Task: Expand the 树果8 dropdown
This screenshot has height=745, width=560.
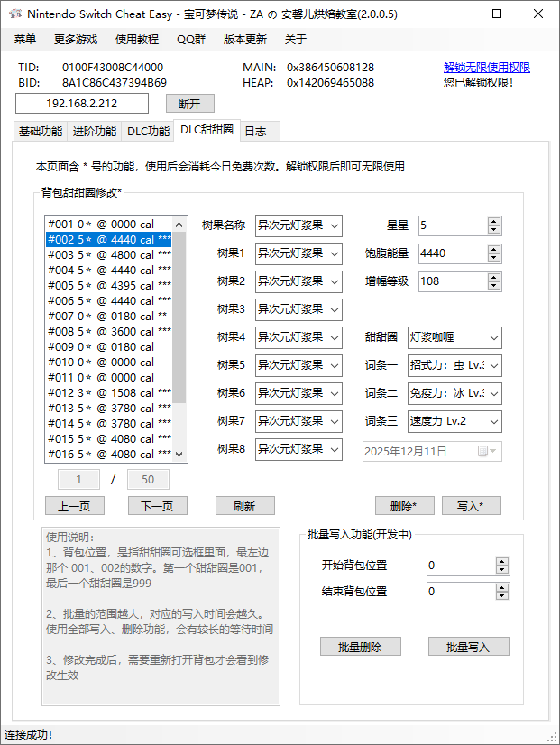Action: [335, 449]
